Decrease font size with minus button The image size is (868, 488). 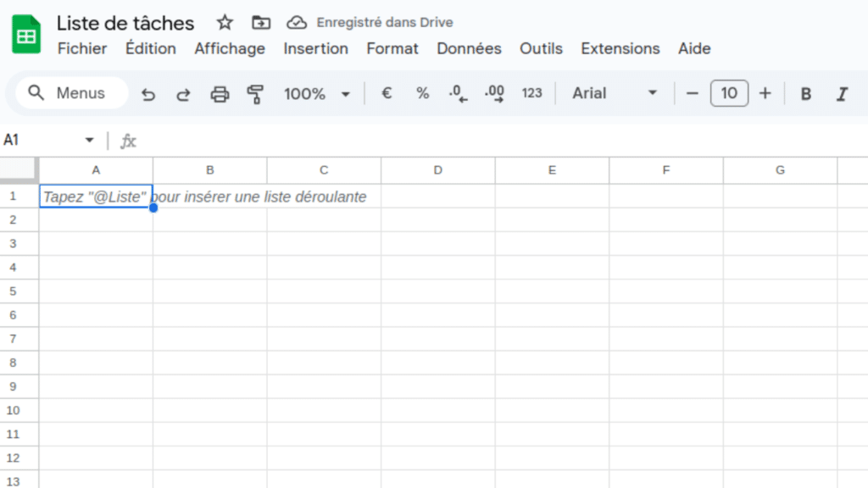[692, 93]
